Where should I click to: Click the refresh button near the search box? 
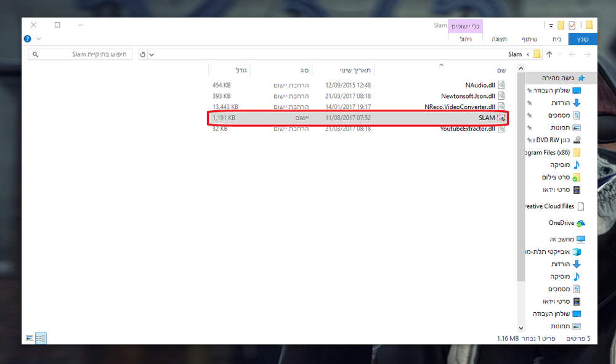click(x=144, y=54)
